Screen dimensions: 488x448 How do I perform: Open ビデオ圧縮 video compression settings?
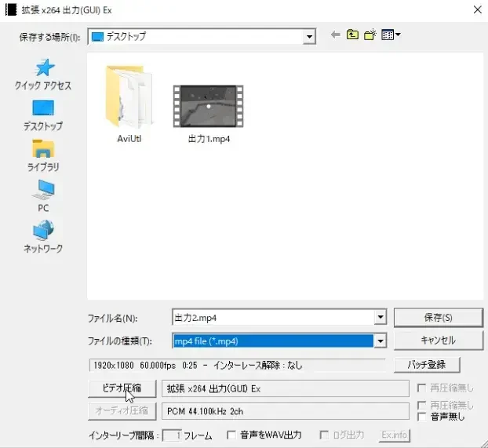122,388
